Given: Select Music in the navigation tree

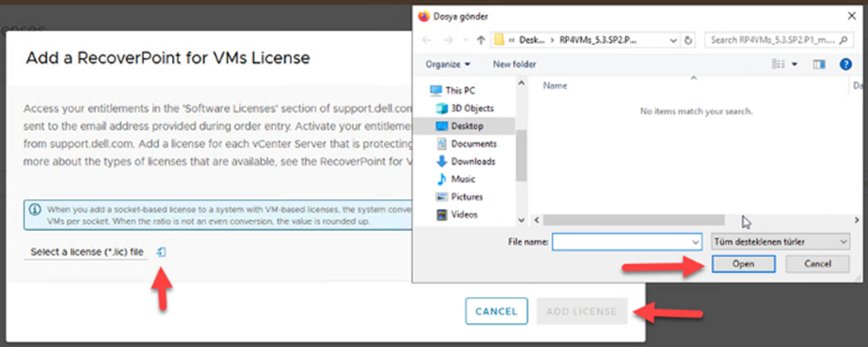Looking at the screenshot, I should click(x=456, y=179).
